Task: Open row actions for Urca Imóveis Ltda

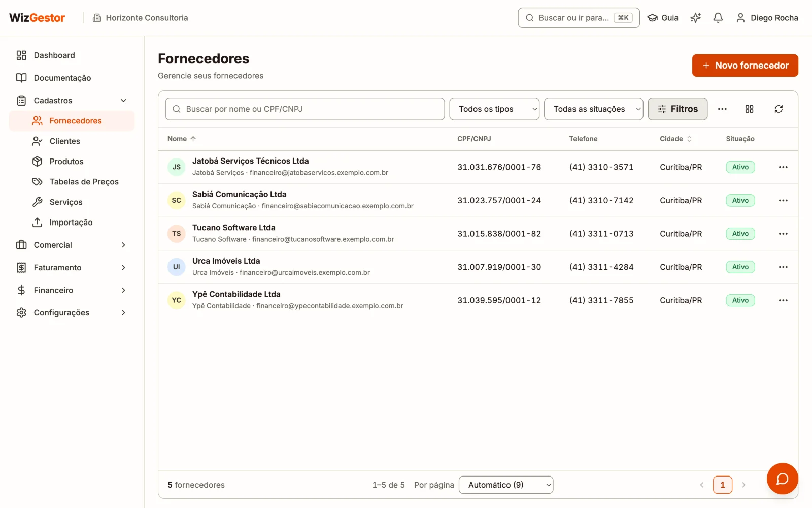Action: 783,267
